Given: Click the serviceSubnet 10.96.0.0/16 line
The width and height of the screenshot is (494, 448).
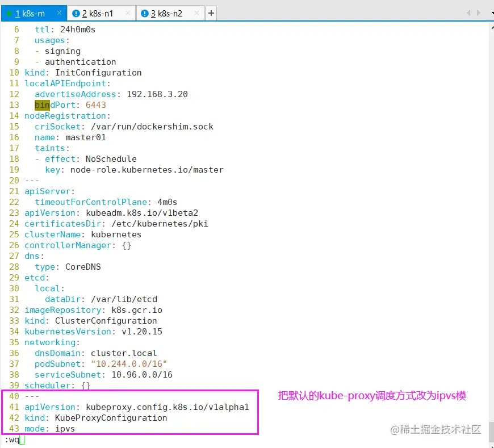Looking at the screenshot, I should click(x=103, y=375).
